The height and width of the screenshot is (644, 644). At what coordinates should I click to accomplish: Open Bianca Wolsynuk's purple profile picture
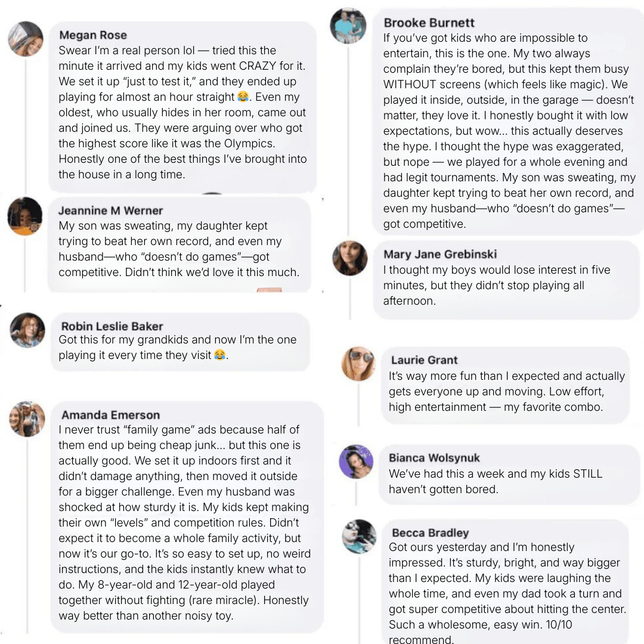point(356,462)
